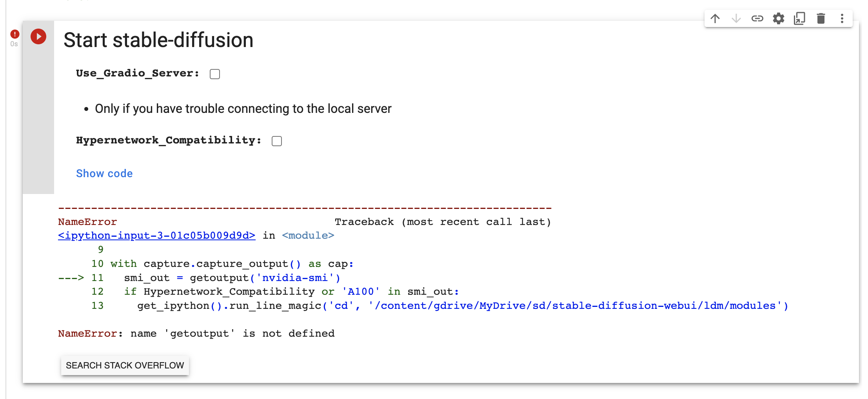The width and height of the screenshot is (868, 399).
Task: Click the Start stable-diffusion heading
Action: click(x=158, y=40)
